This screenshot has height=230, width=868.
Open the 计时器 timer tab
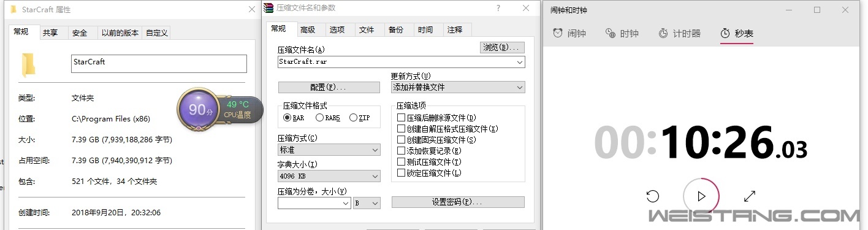[679, 33]
